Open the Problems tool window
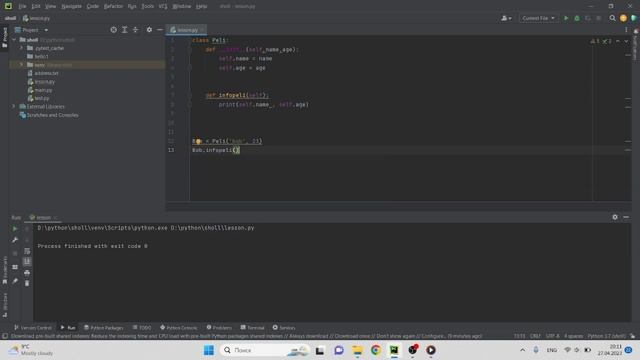The width and height of the screenshot is (640, 360). [x=219, y=328]
